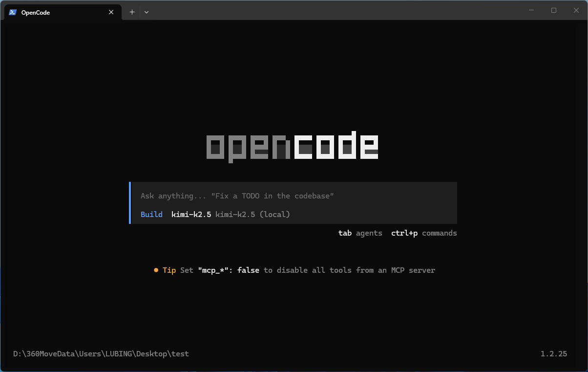Expand the new tab profile dropdown

(x=147, y=12)
